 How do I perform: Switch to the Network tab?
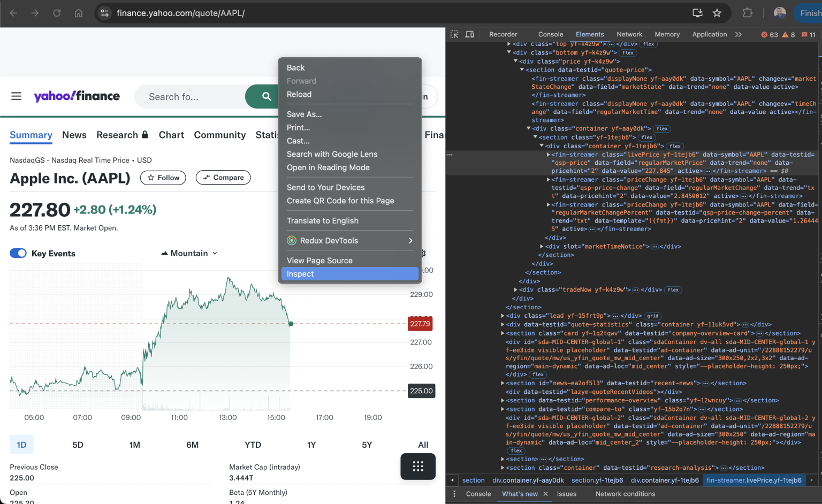tap(629, 34)
